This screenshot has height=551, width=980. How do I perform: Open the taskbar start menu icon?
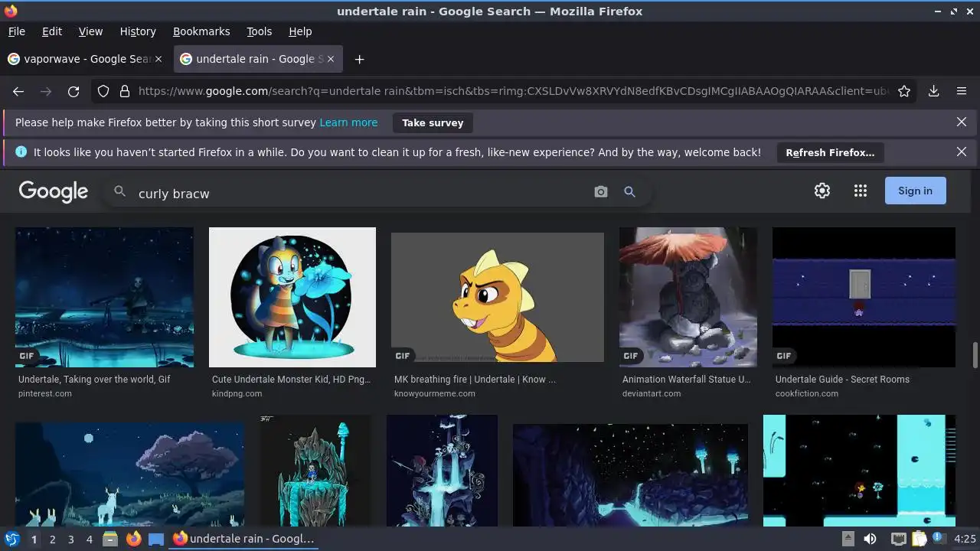(12, 539)
